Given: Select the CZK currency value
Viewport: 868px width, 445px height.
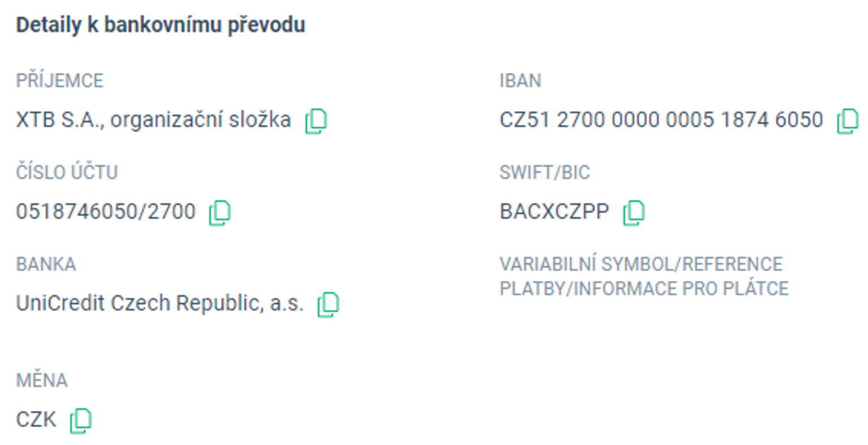Looking at the screenshot, I should (35, 419).
